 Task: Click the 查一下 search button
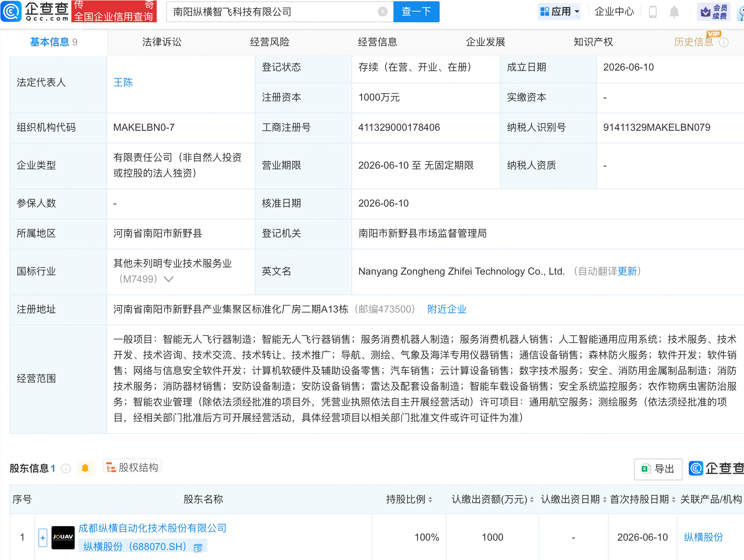pos(416,12)
